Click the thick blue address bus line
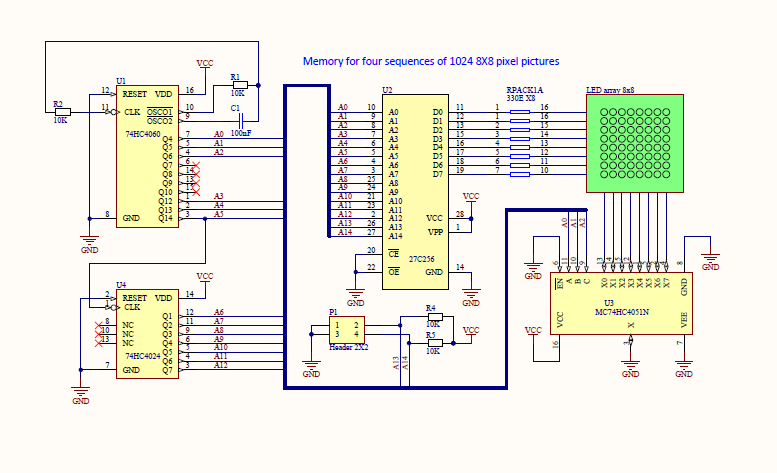The height and width of the screenshot is (473, 777). point(285,237)
